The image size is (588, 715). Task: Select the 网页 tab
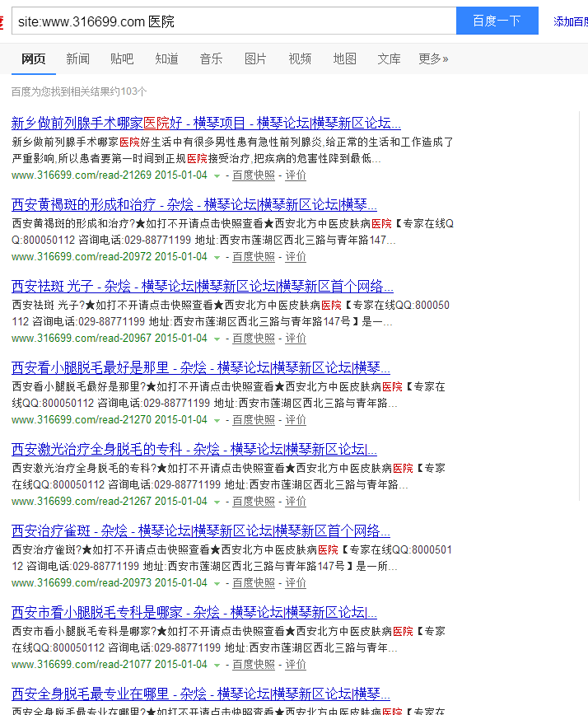pos(33,58)
